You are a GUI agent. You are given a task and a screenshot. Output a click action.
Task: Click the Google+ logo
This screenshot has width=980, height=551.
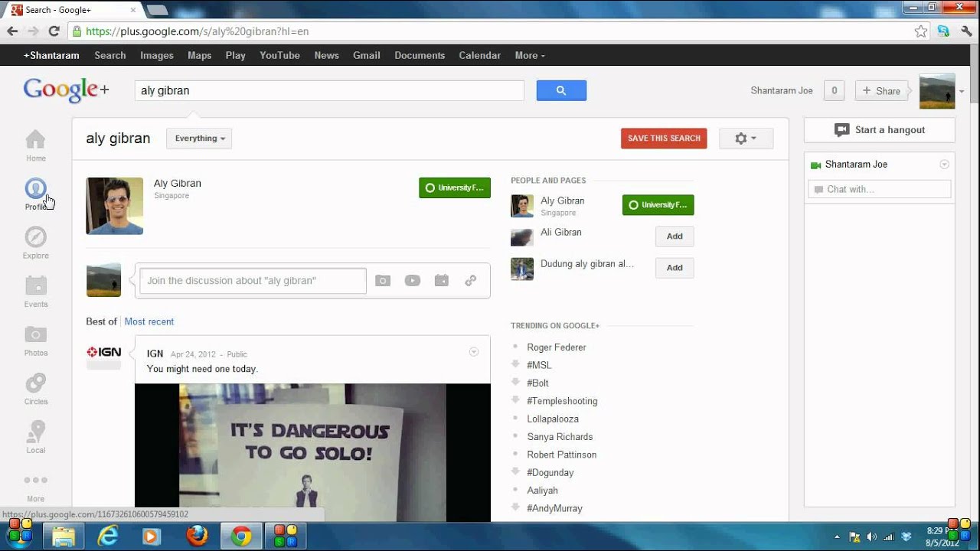66,90
